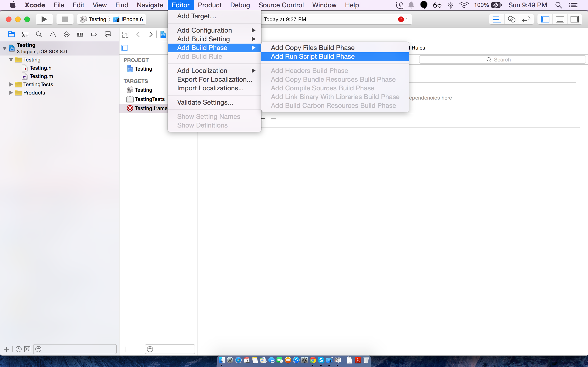Switch to the Assistant editor
588x367 pixels.
click(x=512, y=19)
